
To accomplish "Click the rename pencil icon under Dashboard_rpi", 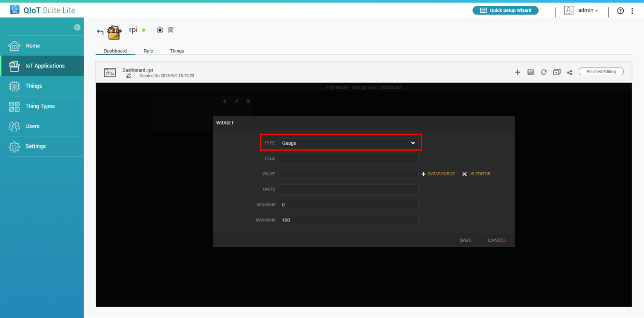I will click(128, 76).
